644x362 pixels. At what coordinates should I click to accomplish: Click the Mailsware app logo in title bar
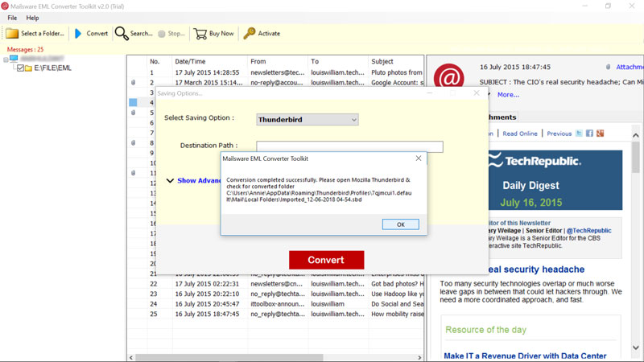click(5, 6)
